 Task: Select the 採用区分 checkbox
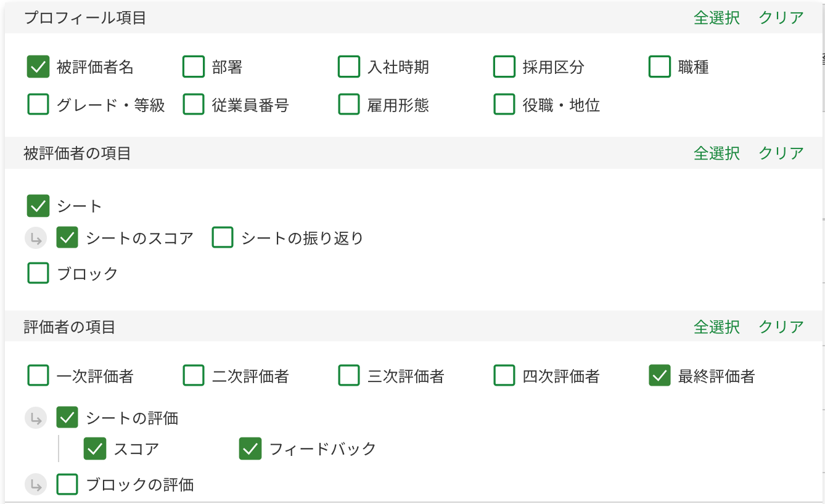(x=504, y=67)
